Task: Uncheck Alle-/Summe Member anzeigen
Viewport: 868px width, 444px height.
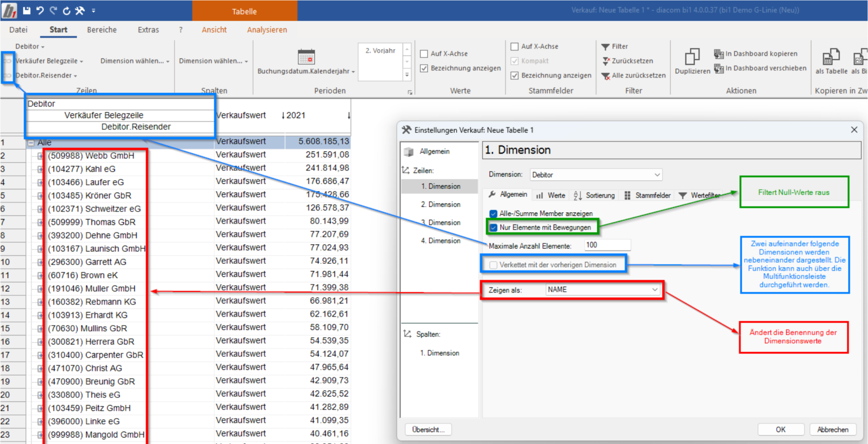Action: pyautogui.click(x=493, y=213)
